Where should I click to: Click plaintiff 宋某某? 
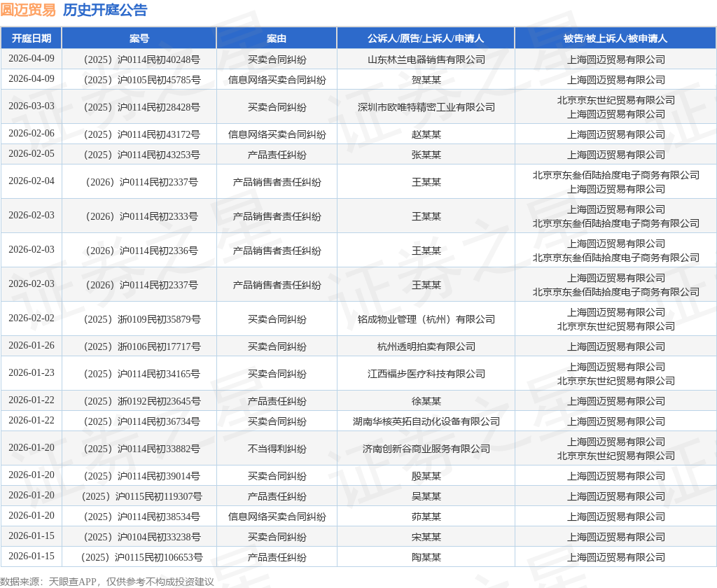pyautogui.click(x=426, y=537)
